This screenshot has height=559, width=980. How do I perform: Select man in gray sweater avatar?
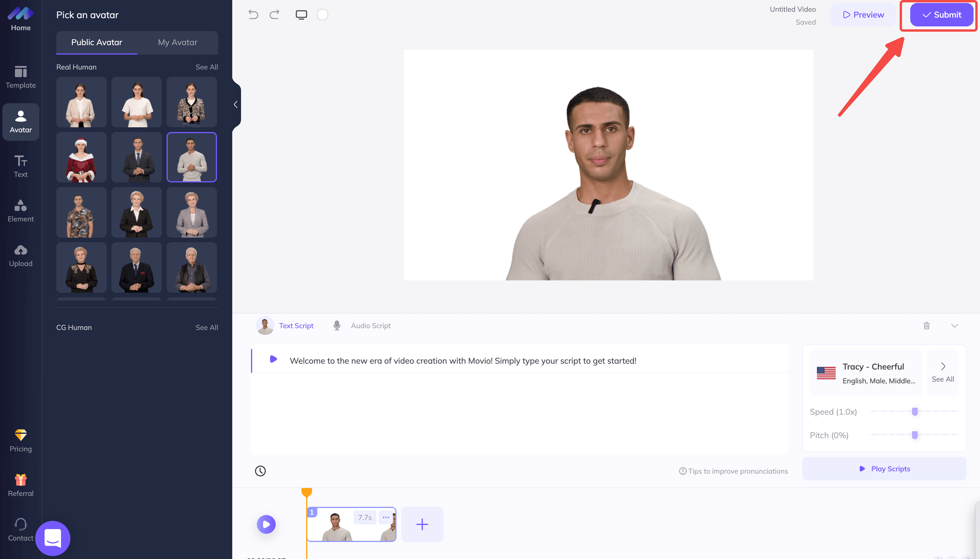click(191, 157)
